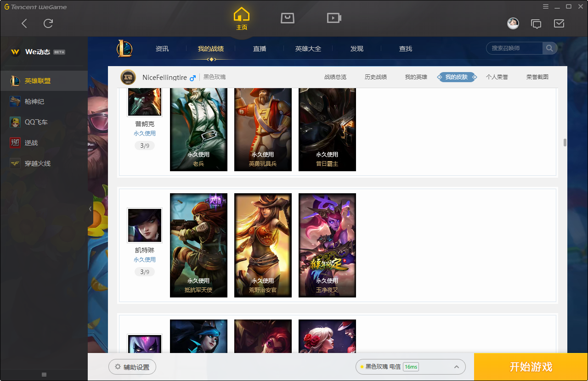
Task: Switch to 个人荣誉 sub-tab
Action: point(497,77)
